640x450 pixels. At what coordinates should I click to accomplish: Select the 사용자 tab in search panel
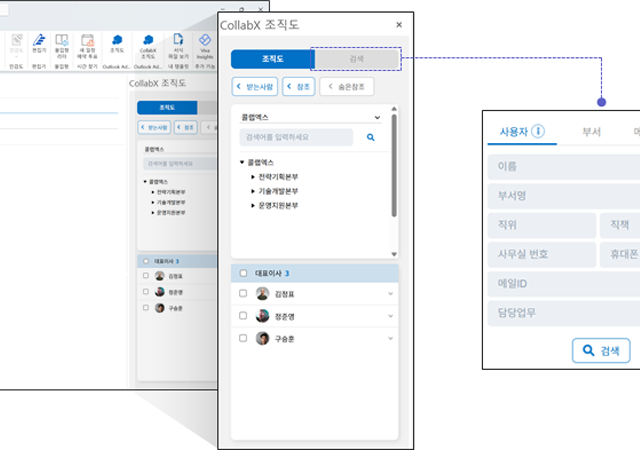pyautogui.click(x=522, y=132)
